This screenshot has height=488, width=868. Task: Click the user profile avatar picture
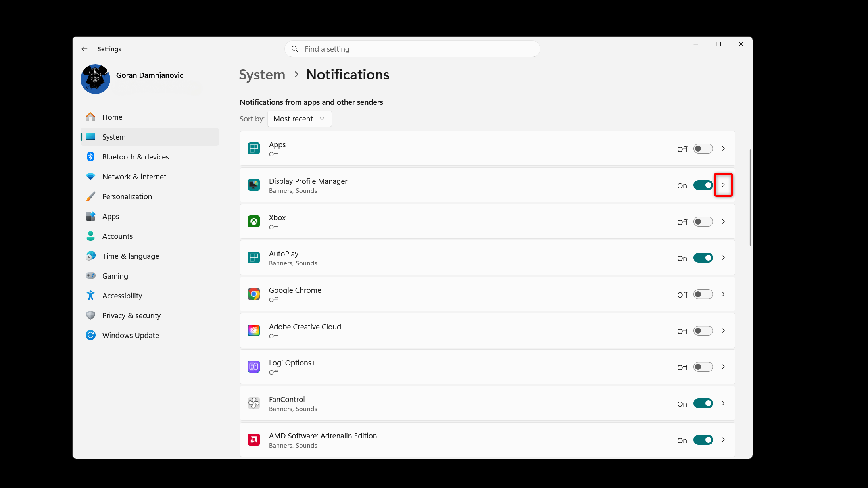pyautogui.click(x=95, y=79)
